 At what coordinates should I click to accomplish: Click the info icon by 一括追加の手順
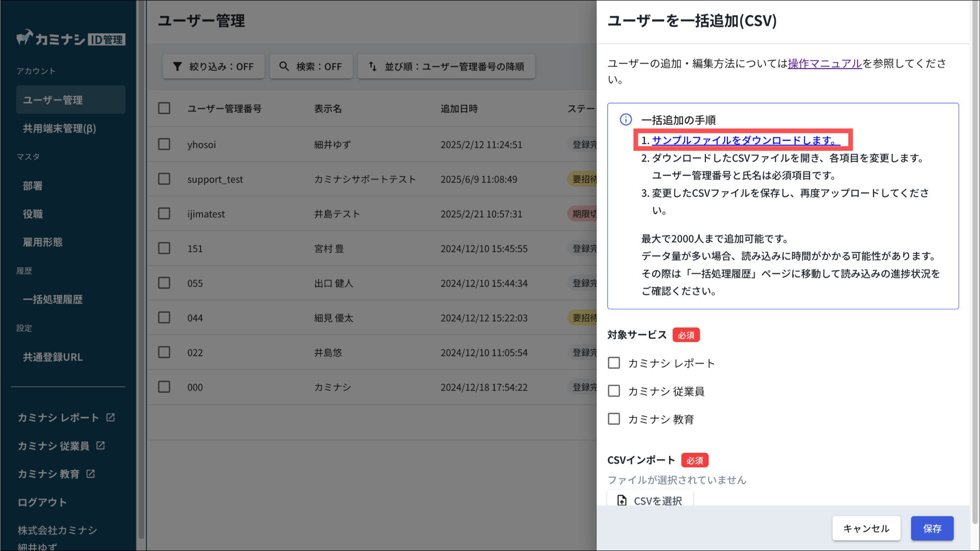[x=626, y=120]
